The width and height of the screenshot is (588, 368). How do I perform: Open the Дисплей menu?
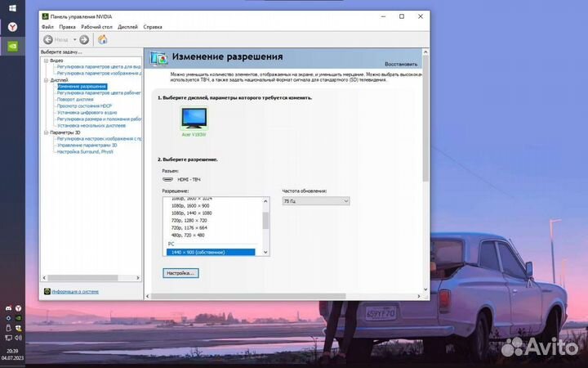[127, 27]
